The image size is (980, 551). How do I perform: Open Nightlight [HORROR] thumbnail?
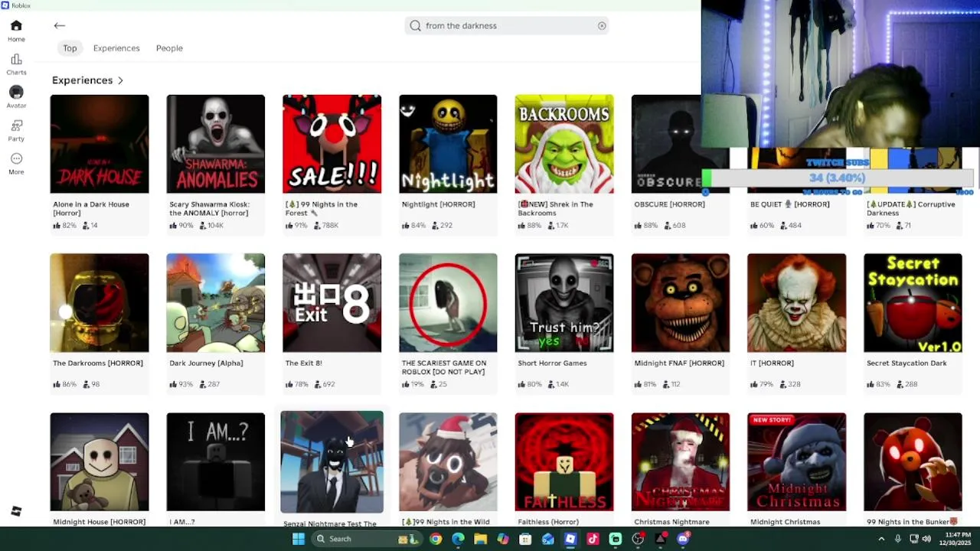coord(448,144)
